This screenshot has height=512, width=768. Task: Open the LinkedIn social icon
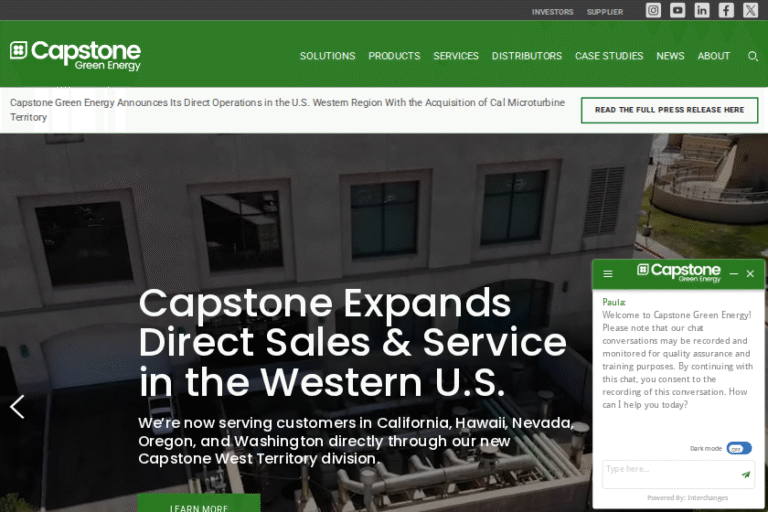coord(702,11)
